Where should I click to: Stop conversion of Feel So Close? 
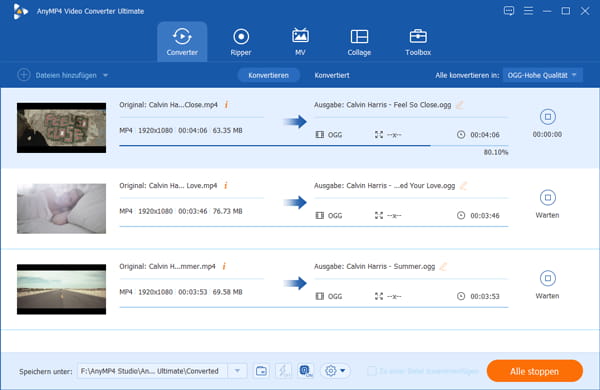(x=548, y=117)
